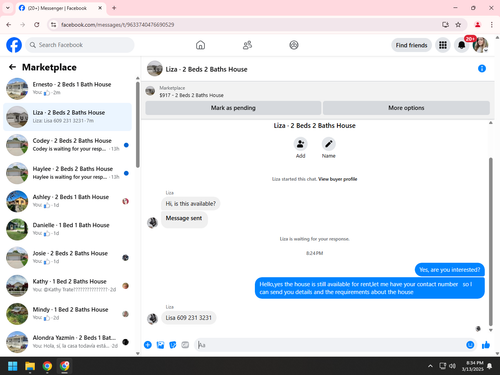This screenshot has height=375, width=500.
Task: Open Alondra Yazmin chat in list
Action: tap(67, 342)
